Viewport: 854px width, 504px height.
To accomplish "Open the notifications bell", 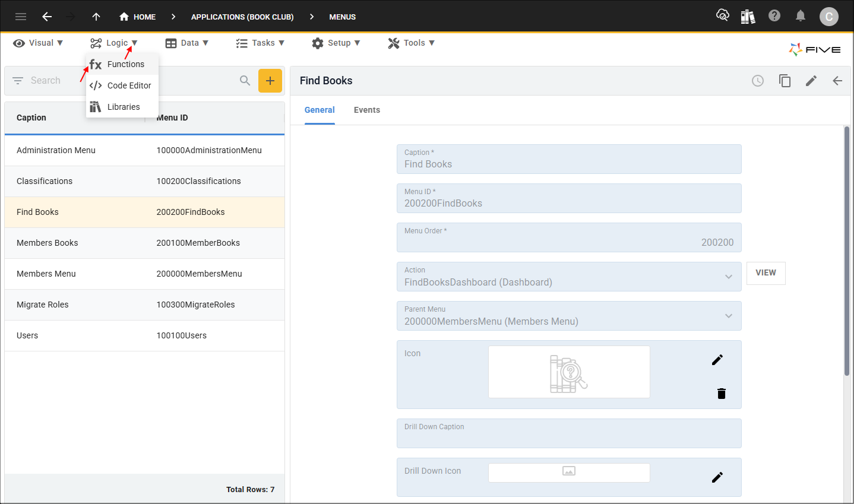I will point(801,16).
